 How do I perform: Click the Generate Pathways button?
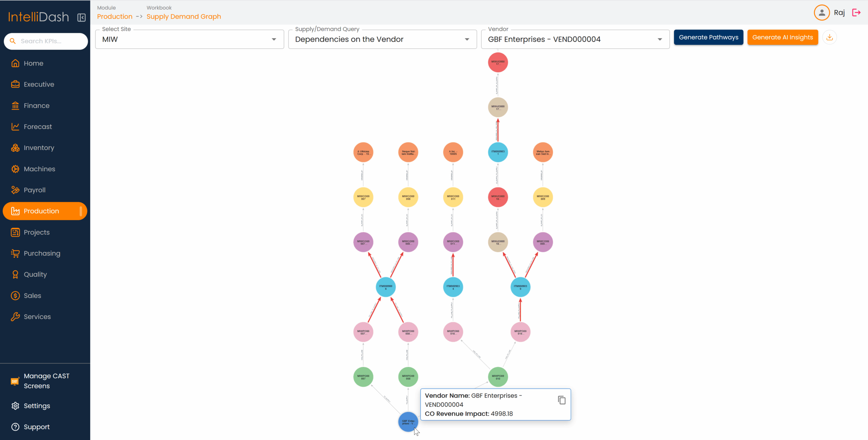click(708, 37)
